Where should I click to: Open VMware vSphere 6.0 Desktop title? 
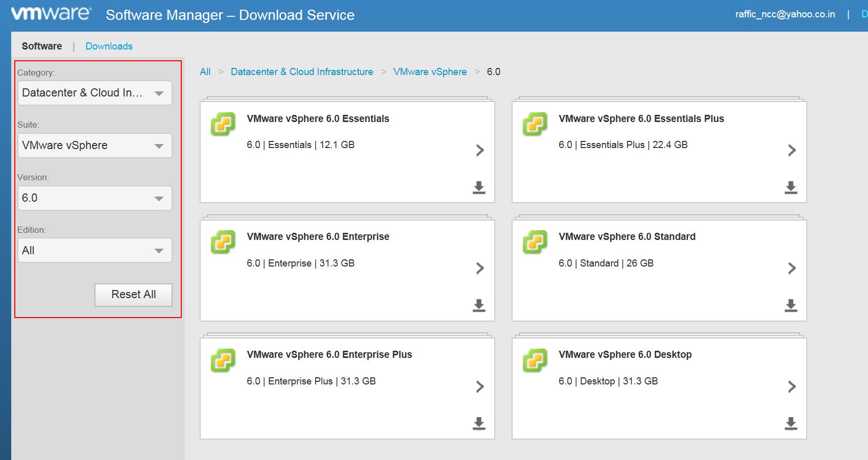tap(625, 354)
